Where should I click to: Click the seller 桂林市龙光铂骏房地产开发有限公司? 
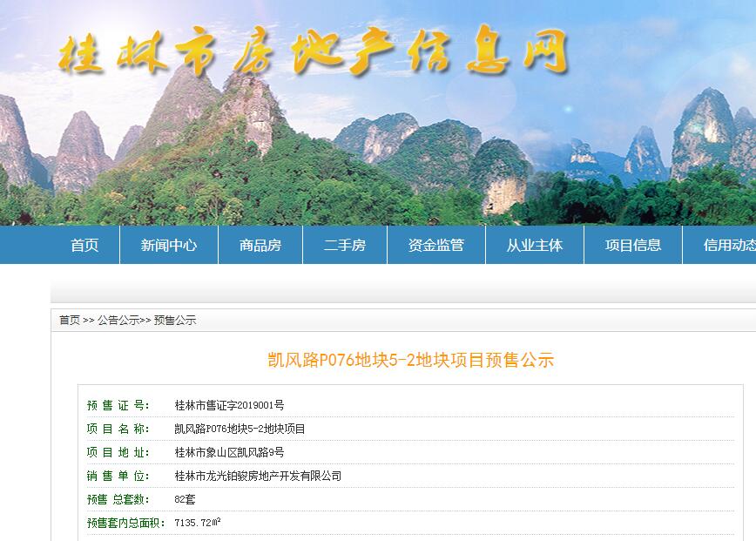[258, 476]
